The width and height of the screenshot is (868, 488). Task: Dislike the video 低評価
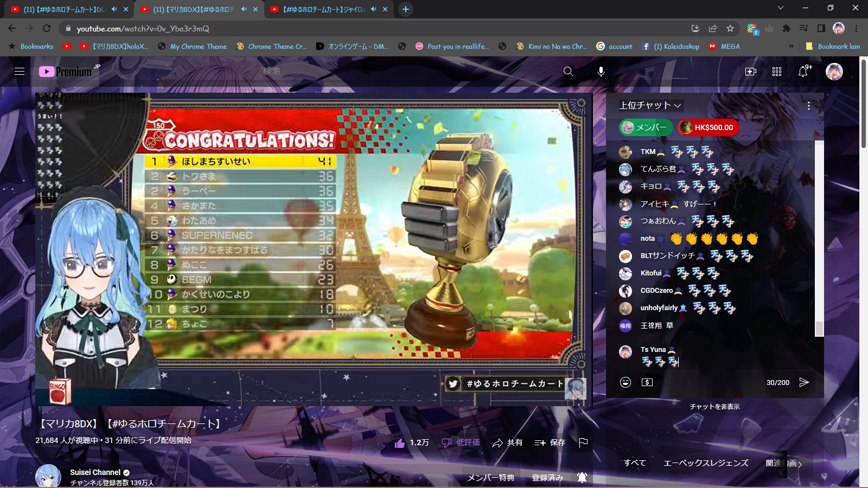click(x=461, y=443)
